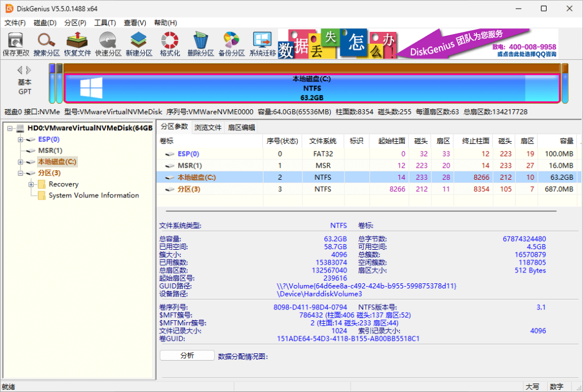Screen dimensions: 583x392
Task: Click the 分析 (Analyze) button
Action: click(187, 356)
